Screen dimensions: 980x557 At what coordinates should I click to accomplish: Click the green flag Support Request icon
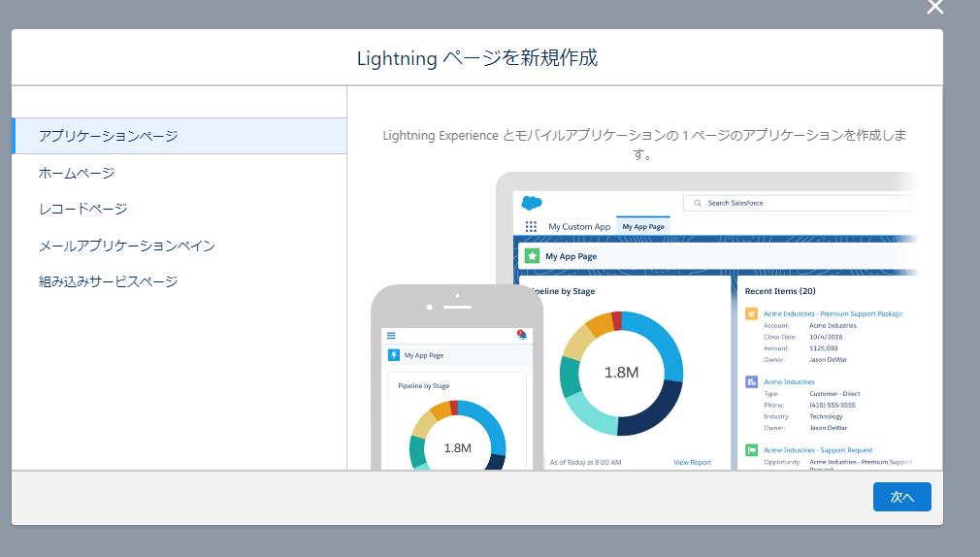[x=751, y=450]
